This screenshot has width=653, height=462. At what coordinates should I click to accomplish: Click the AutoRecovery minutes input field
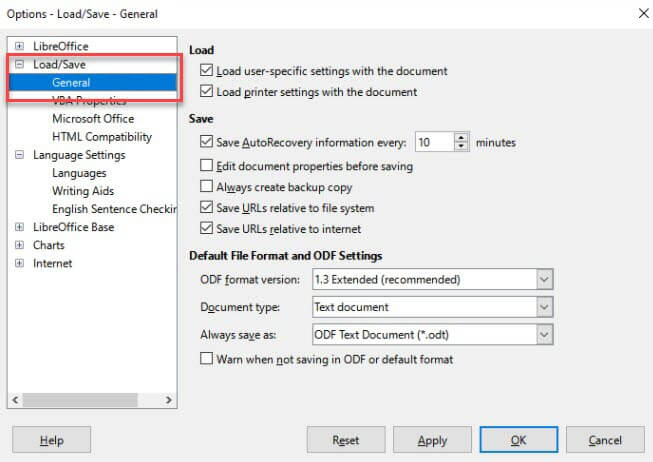434,142
